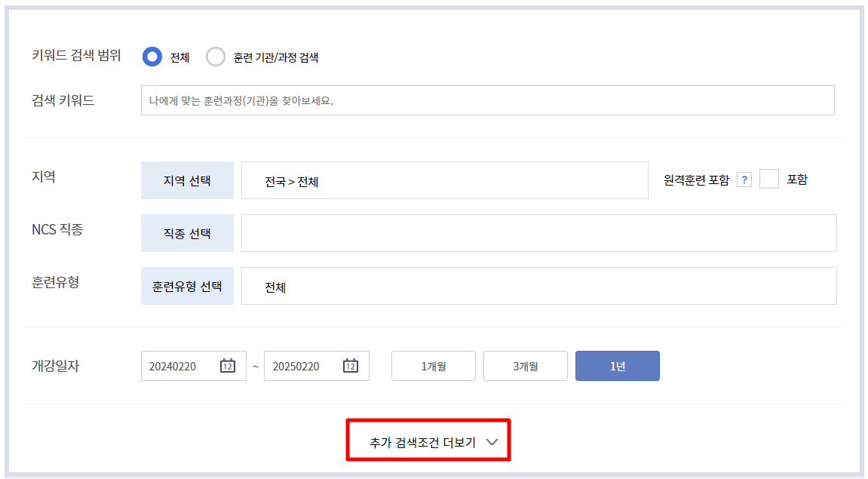
Task: Click the region field showing 전국 > 전체
Action: (x=445, y=180)
